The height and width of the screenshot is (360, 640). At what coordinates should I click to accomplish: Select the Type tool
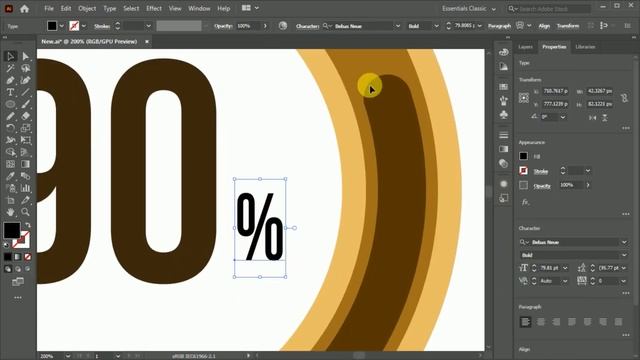pos(10,92)
